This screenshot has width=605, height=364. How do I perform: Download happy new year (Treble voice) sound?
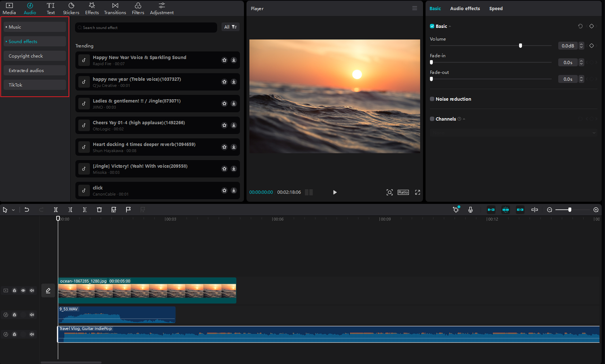233,82
